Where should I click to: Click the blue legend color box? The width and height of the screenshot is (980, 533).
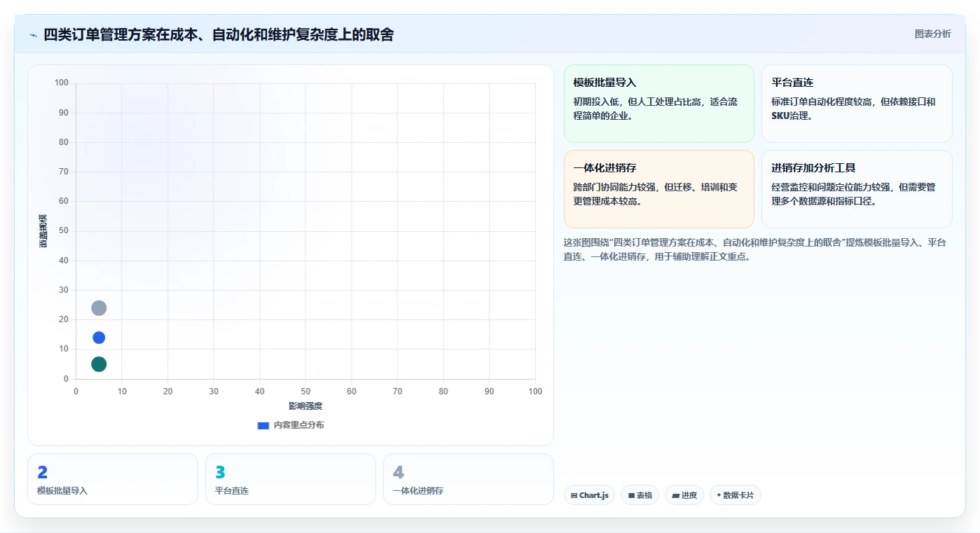pos(263,425)
